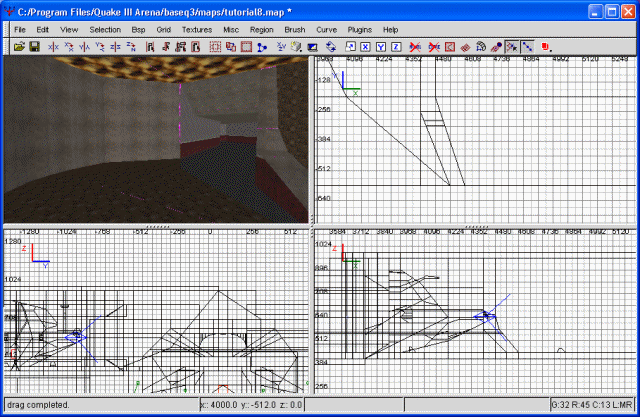Click the toolbar drag handle left of Open
Viewport: 640px width, 417px height.
tap(7, 47)
